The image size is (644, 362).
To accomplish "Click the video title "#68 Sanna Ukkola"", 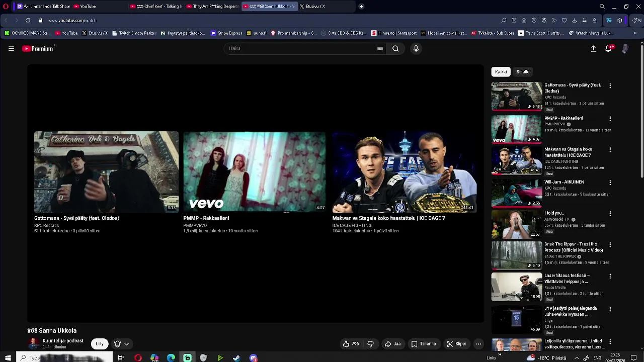I will click(x=52, y=331).
